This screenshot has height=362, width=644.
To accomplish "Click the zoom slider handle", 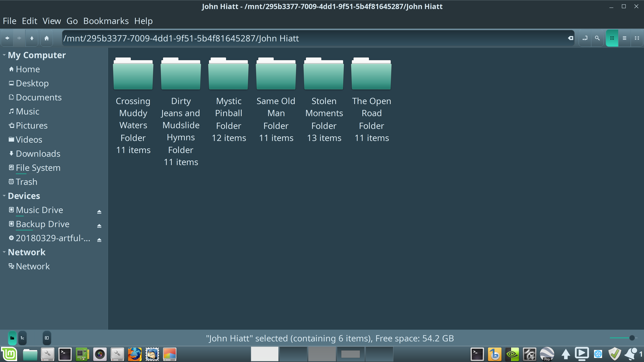I will [632, 338].
